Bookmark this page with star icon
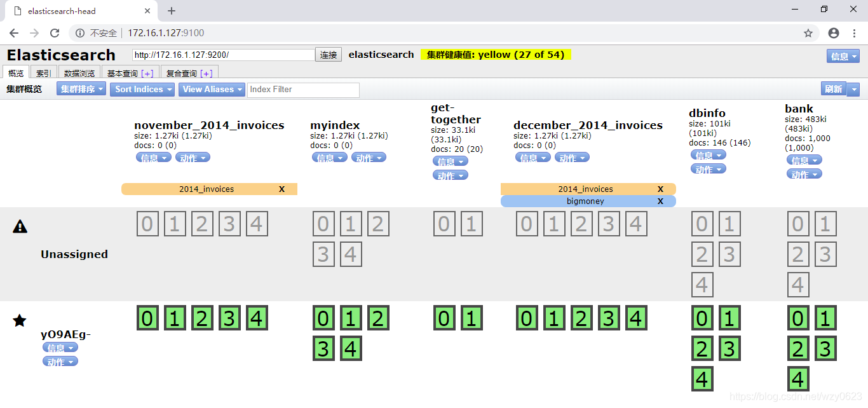 808,33
